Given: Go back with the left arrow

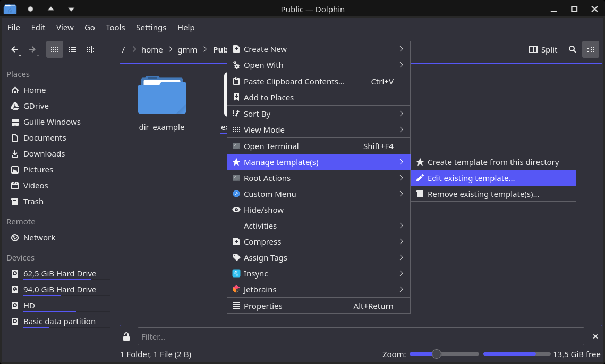Looking at the screenshot, I should click(x=15, y=49).
